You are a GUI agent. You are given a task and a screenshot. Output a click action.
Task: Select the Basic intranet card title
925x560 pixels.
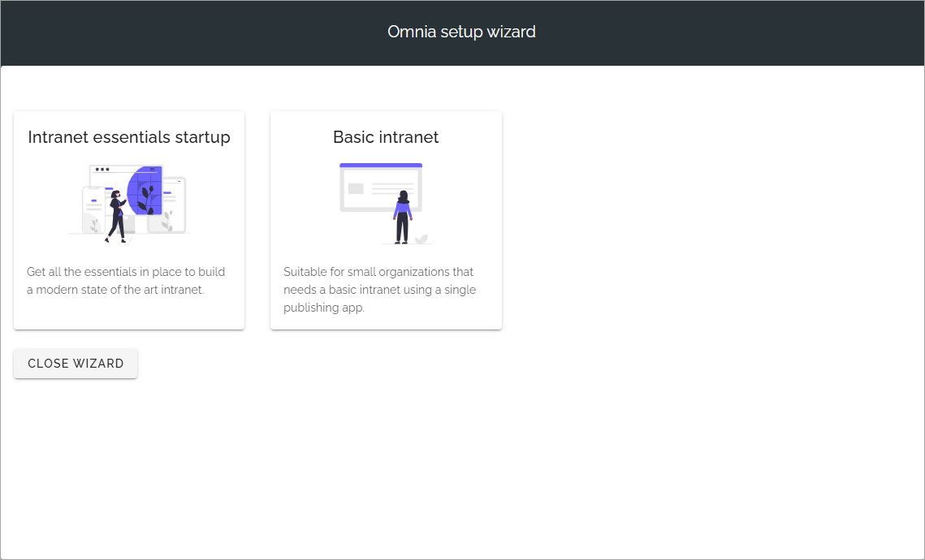[x=386, y=137]
